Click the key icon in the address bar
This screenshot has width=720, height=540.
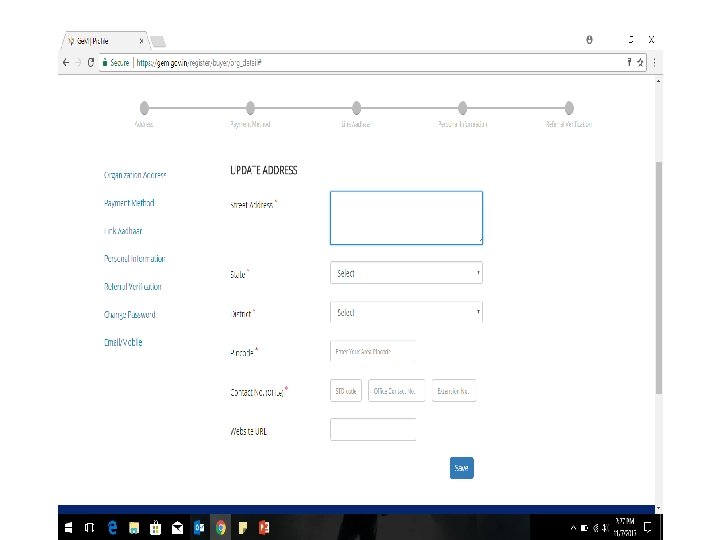(x=629, y=62)
